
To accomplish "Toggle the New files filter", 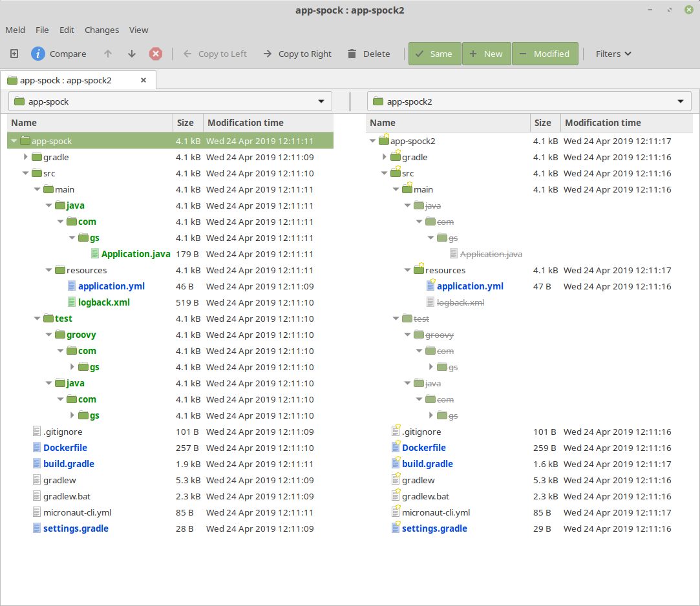I will 487,54.
